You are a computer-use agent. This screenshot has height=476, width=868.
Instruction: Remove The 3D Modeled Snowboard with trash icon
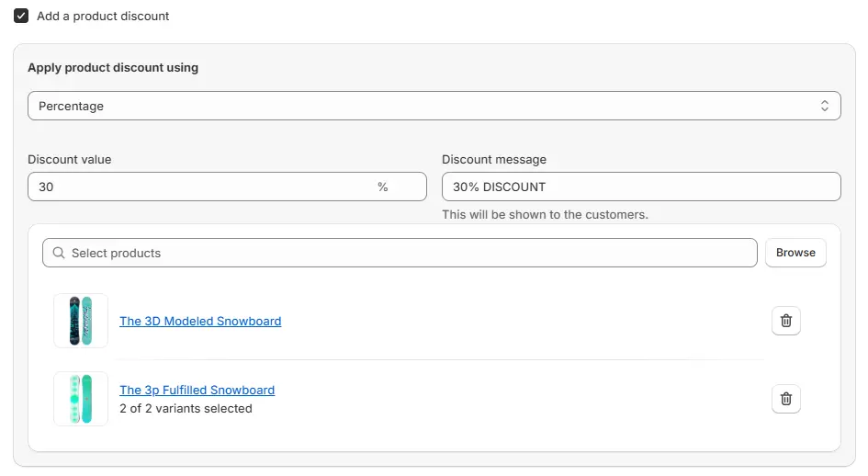pyautogui.click(x=785, y=321)
